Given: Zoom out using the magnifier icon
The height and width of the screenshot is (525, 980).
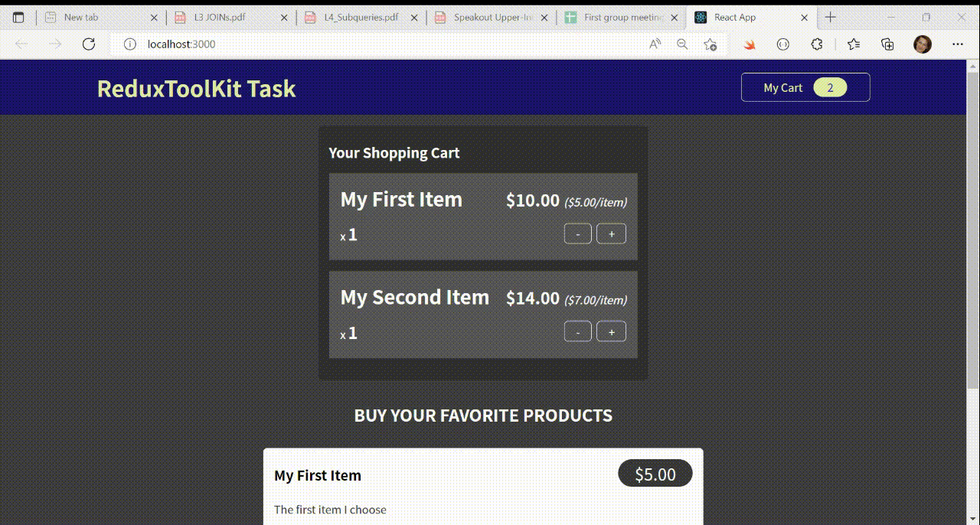Looking at the screenshot, I should pyautogui.click(x=682, y=44).
